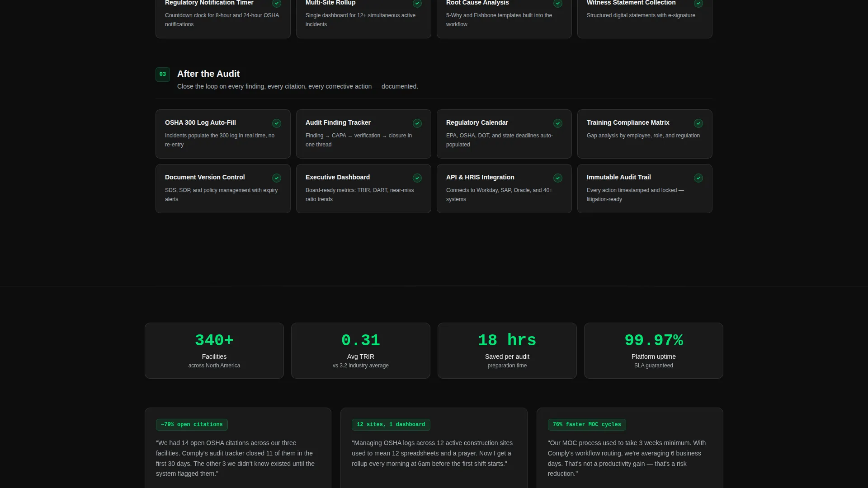Select the Document Version Control title
The image size is (868, 488).
pyautogui.click(x=205, y=177)
